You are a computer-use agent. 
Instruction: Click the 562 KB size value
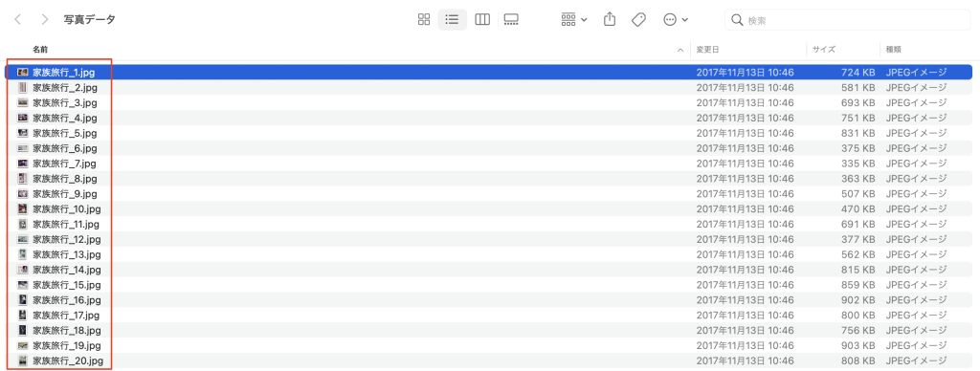[x=857, y=254]
